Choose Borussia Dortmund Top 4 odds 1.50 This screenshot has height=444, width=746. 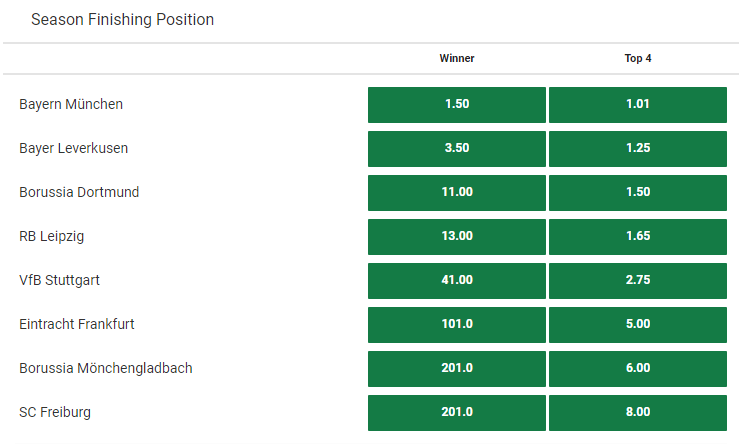(x=638, y=193)
